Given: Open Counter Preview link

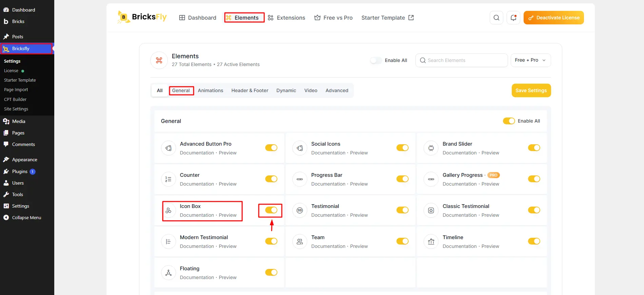Looking at the screenshot, I should coord(228,184).
